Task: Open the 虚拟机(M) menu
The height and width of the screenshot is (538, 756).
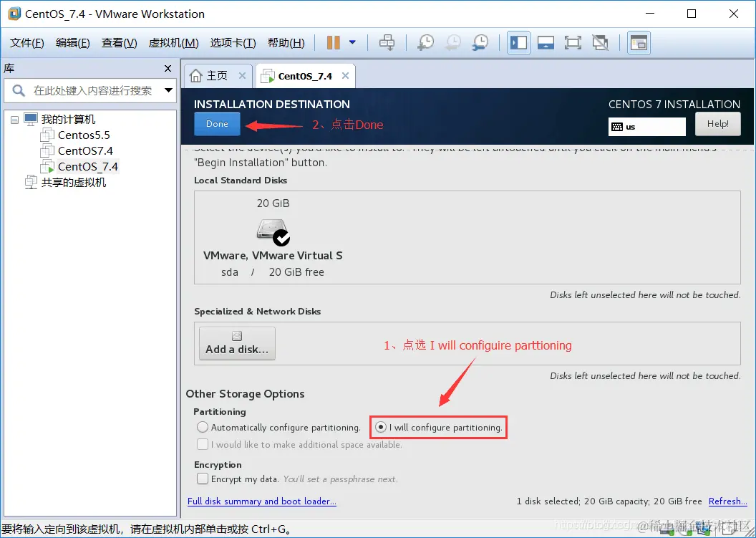Action: click(173, 43)
